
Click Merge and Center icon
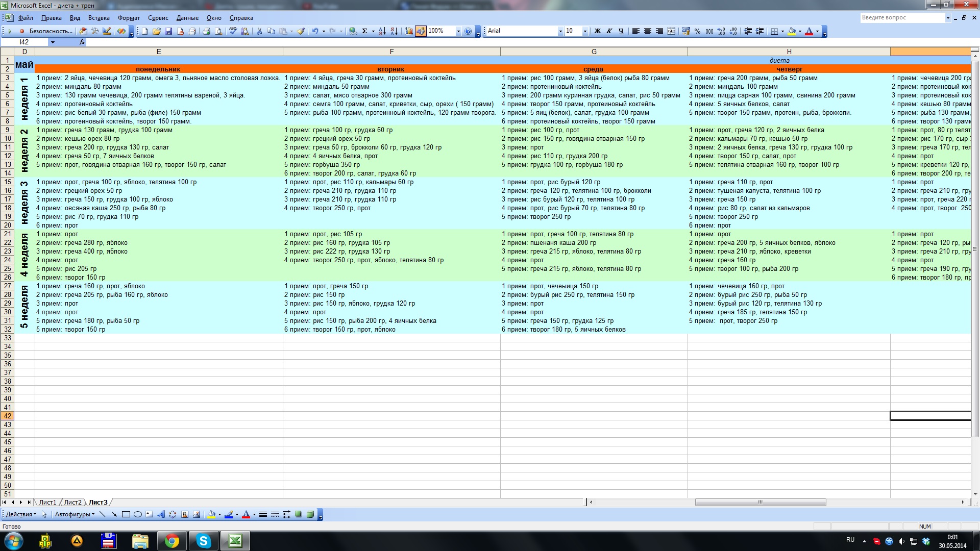tap(671, 31)
